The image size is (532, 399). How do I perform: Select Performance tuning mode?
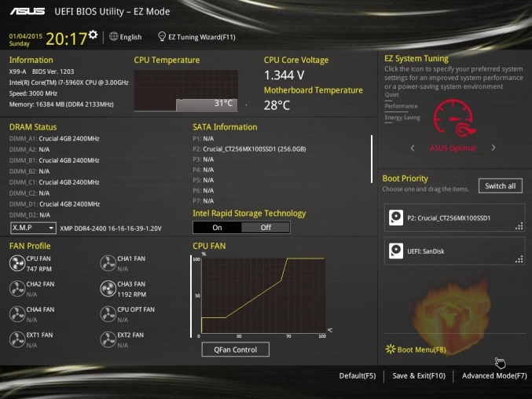(x=401, y=106)
